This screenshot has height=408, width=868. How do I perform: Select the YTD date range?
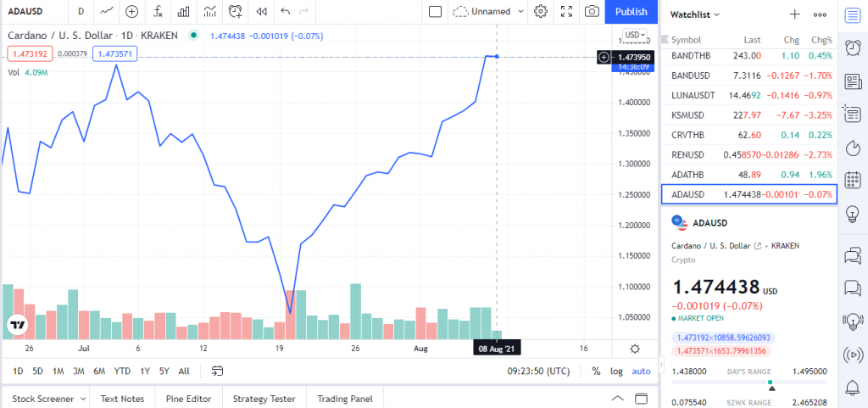coord(122,371)
